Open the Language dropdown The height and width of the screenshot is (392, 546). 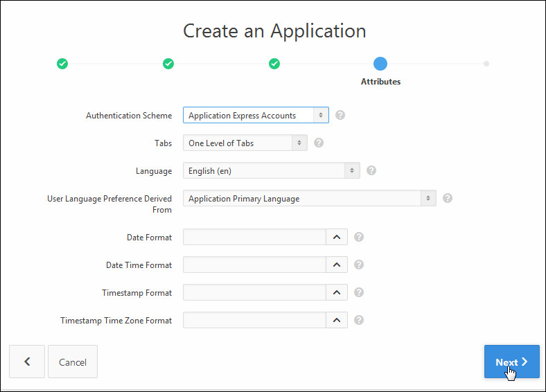pyautogui.click(x=271, y=170)
